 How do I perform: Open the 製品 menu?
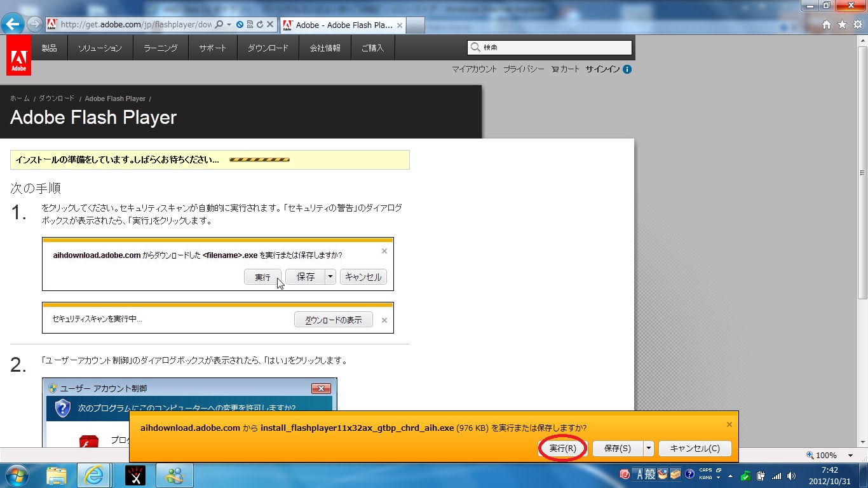50,48
